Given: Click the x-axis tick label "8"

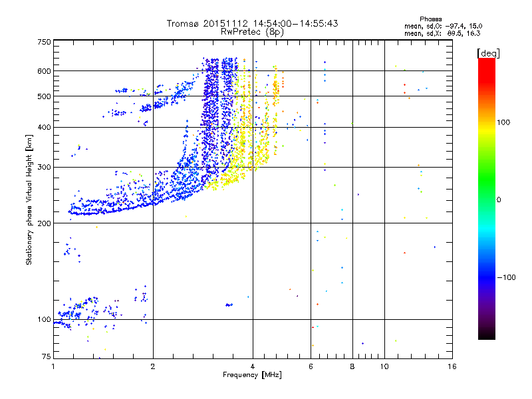Looking at the screenshot, I should (352, 366).
